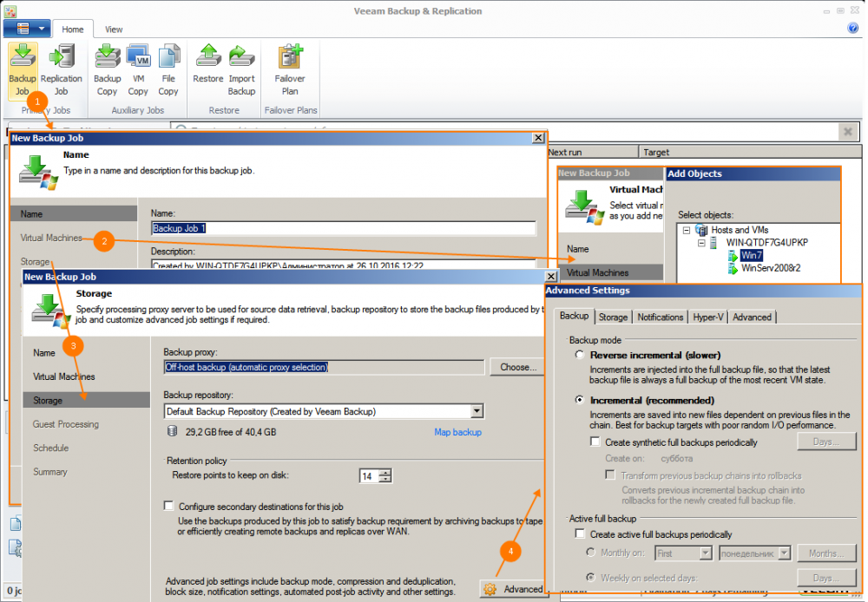
Task: Open the понедельник weekday dropdown
Action: [x=785, y=553]
